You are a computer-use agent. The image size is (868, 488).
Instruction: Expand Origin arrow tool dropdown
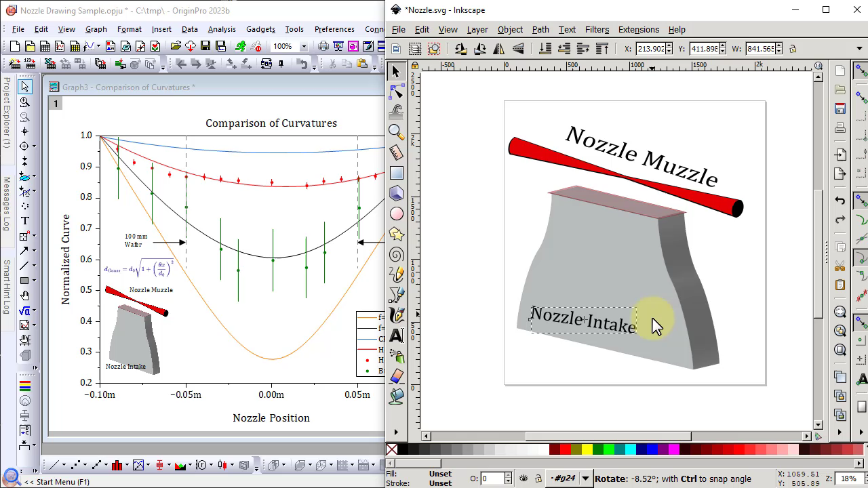[35, 251]
